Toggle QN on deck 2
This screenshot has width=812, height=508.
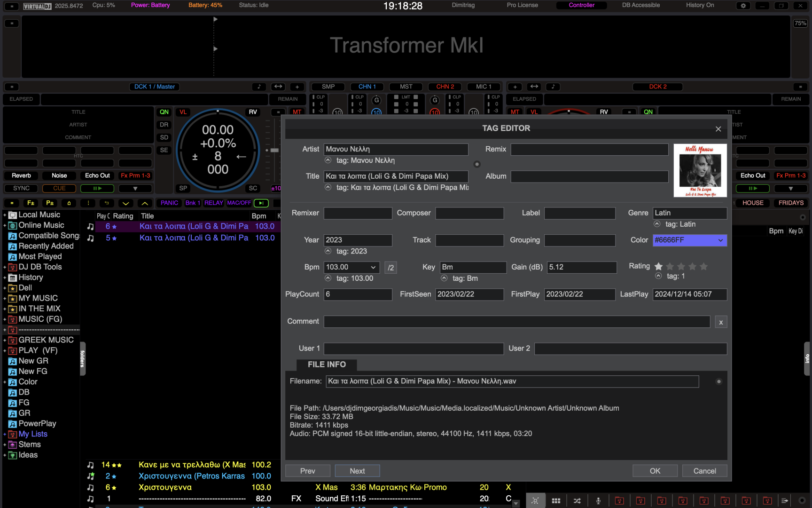648,112
